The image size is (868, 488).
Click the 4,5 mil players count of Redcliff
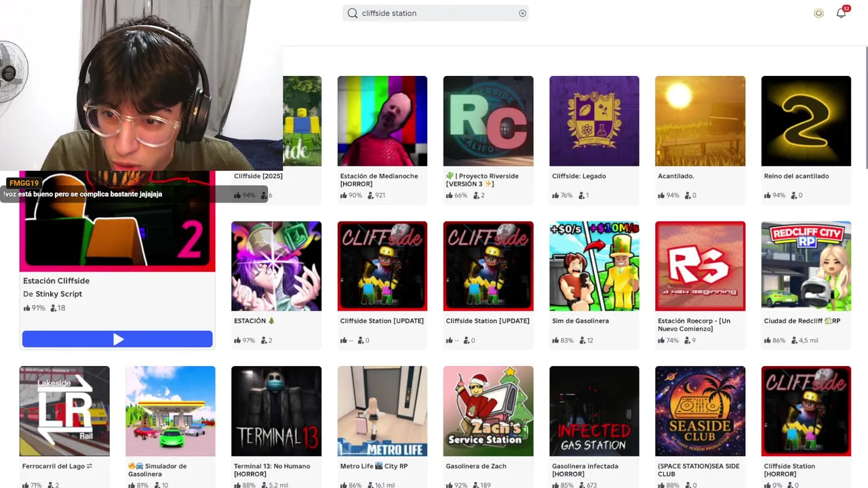coord(805,340)
